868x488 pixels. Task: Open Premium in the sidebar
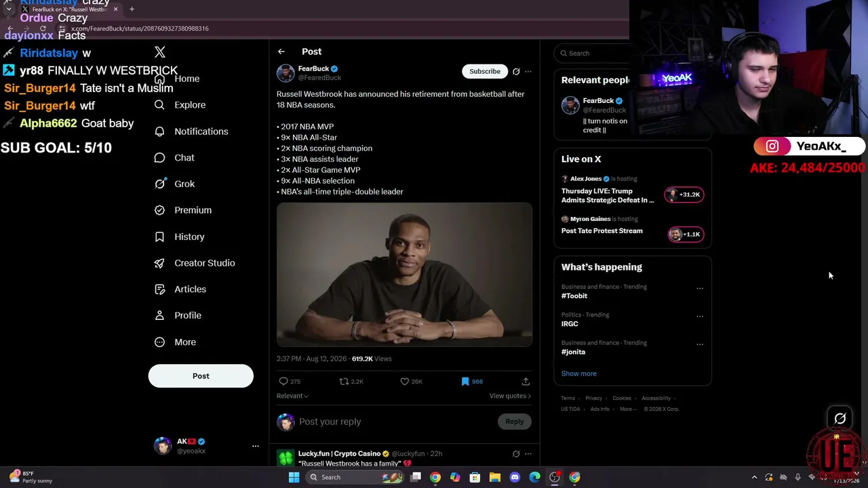click(x=183, y=210)
